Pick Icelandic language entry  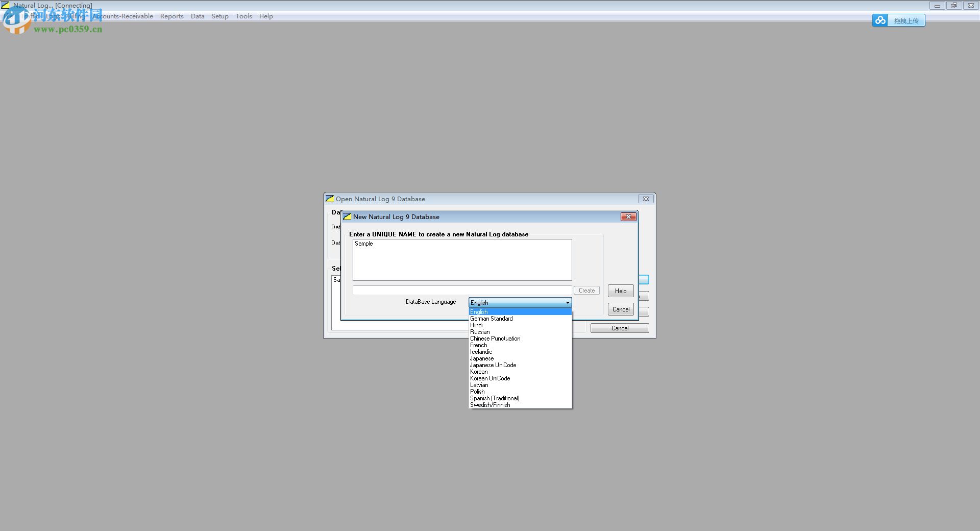(520, 352)
